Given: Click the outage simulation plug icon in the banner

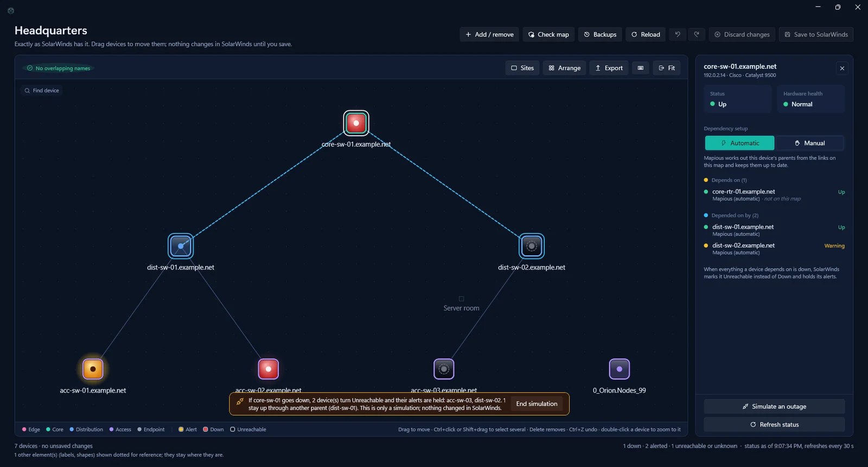Looking at the screenshot, I should coord(240,402).
